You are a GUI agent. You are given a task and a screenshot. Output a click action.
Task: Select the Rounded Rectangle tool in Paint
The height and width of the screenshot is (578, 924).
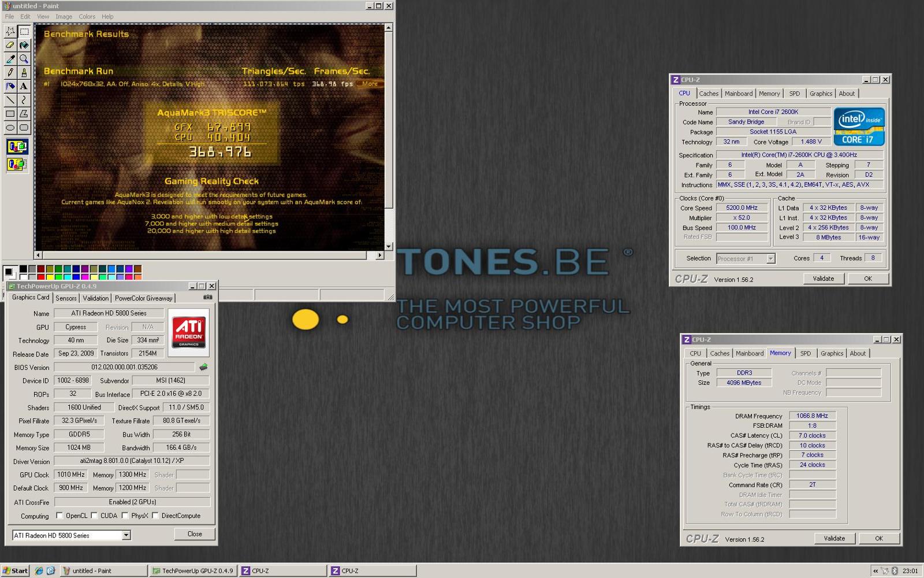(24, 128)
